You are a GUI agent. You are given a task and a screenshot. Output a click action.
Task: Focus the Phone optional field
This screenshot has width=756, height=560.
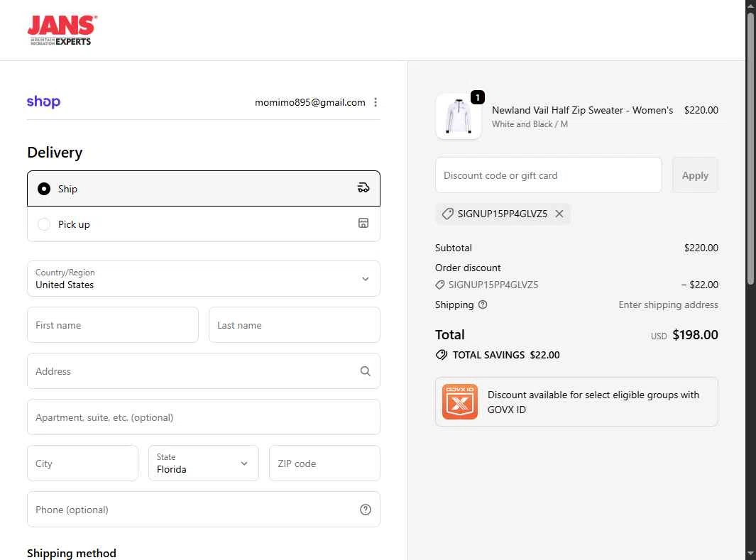204,510
